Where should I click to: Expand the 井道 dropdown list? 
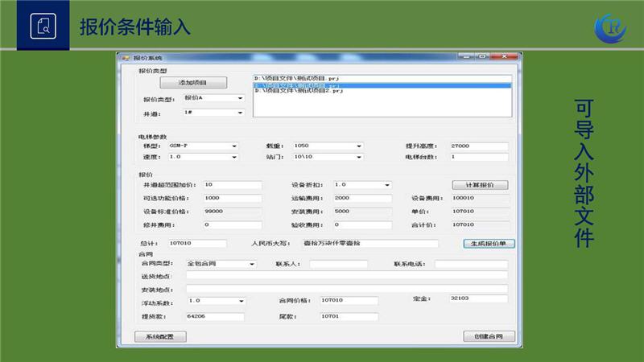(239, 113)
